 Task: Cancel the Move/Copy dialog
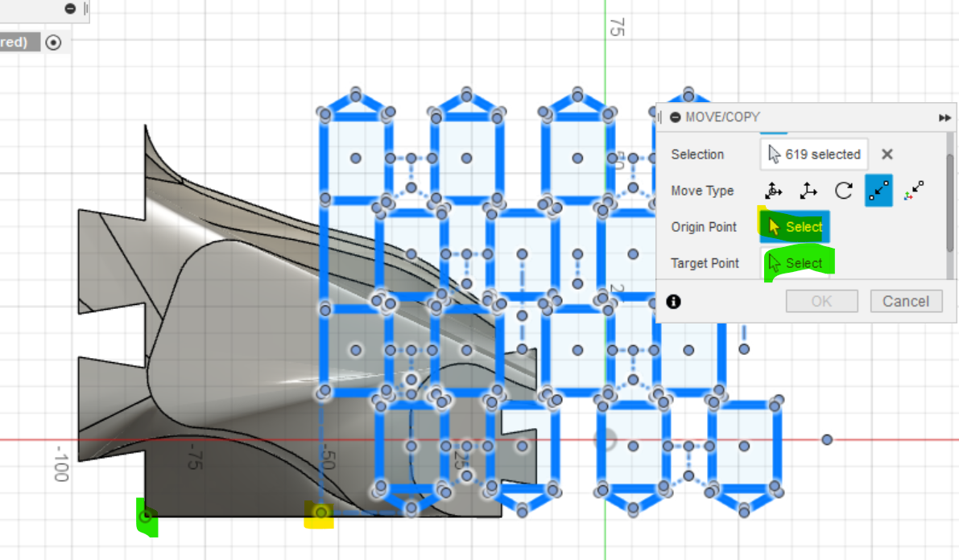[906, 302]
